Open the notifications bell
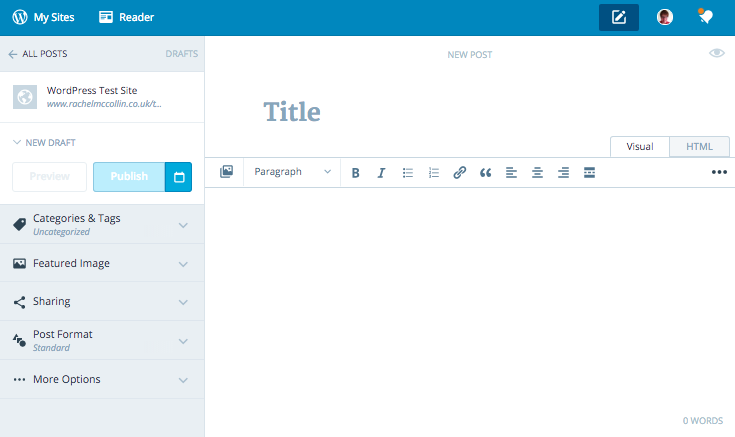 point(705,17)
